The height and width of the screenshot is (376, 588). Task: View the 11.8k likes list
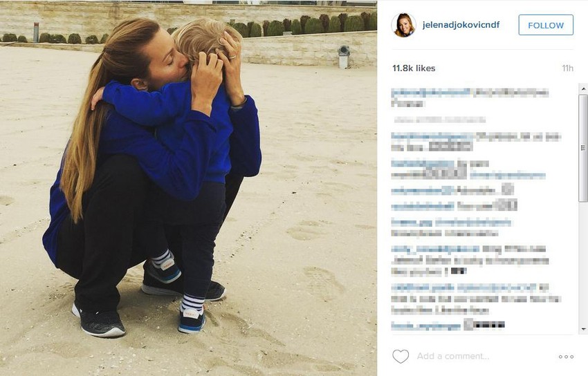click(414, 68)
